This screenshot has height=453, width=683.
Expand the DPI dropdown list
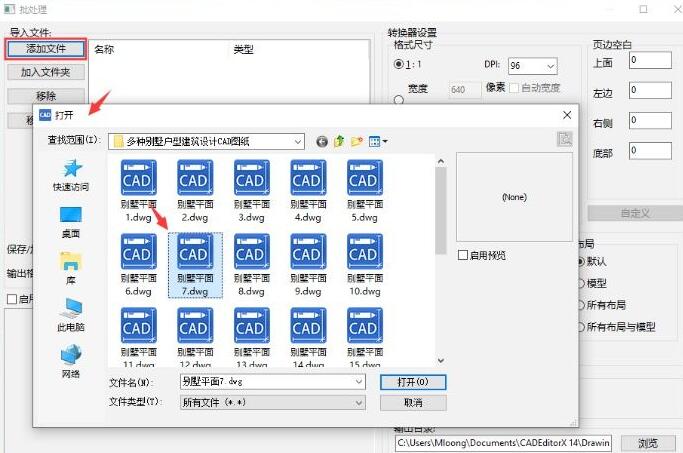coord(549,66)
